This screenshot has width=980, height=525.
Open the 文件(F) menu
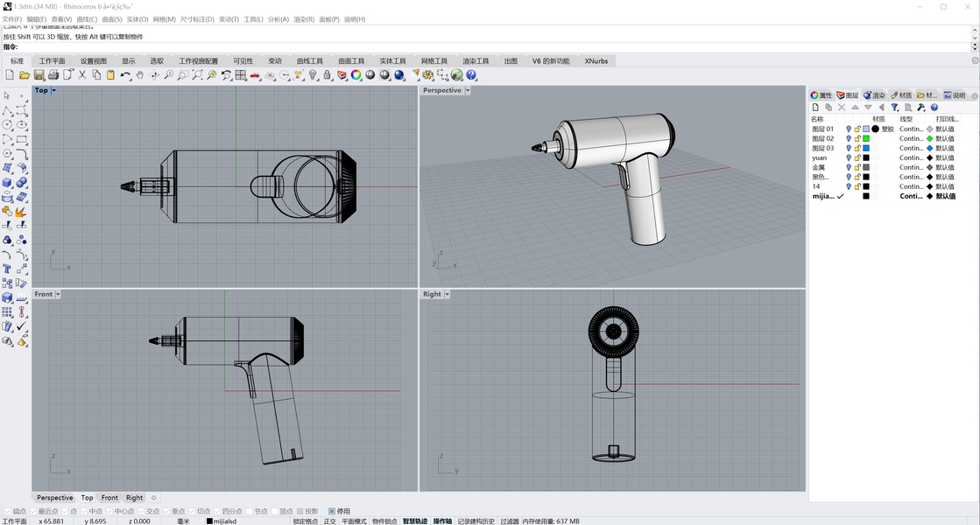[x=12, y=19]
